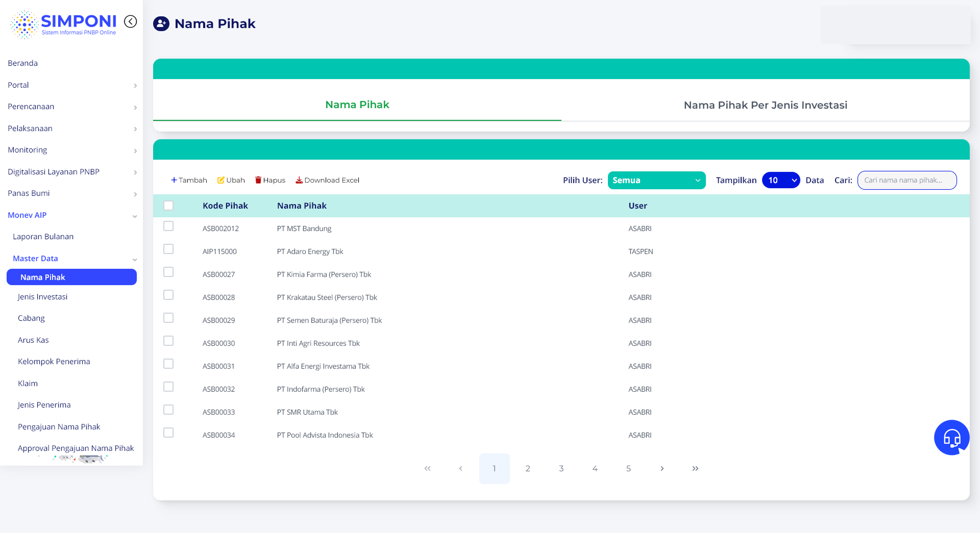This screenshot has height=533, width=980.
Task: Check the PT Indofarma (Persero) Tbk row
Action: click(168, 387)
